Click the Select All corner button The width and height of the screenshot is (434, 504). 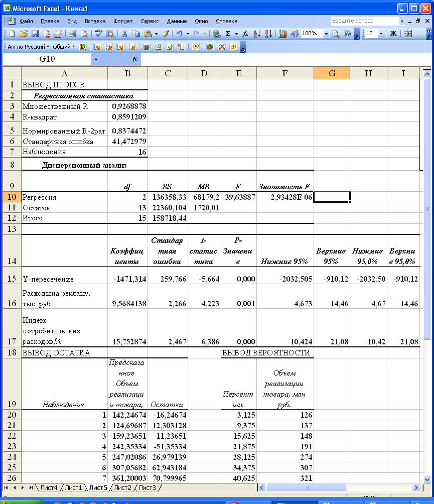pyautogui.click(x=12, y=73)
